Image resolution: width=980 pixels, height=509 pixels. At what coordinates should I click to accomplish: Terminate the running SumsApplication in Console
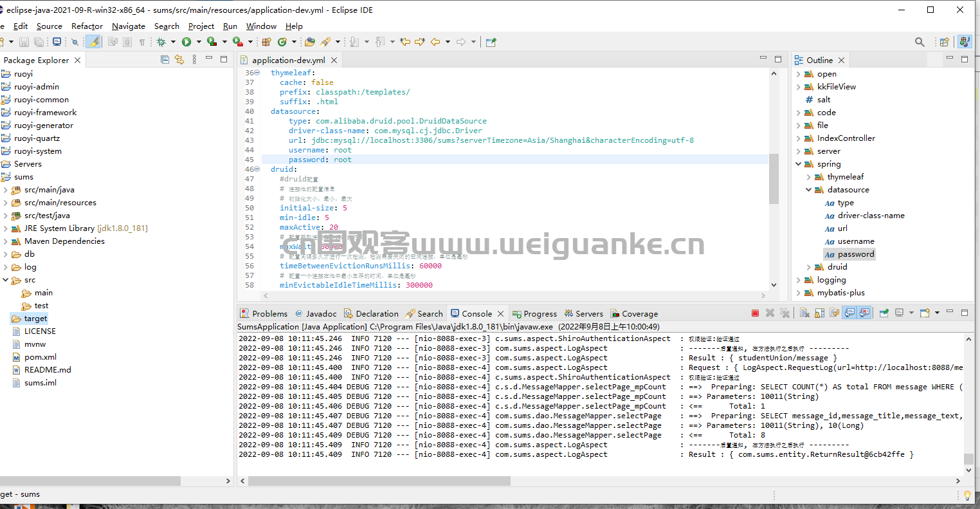(x=755, y=313)
